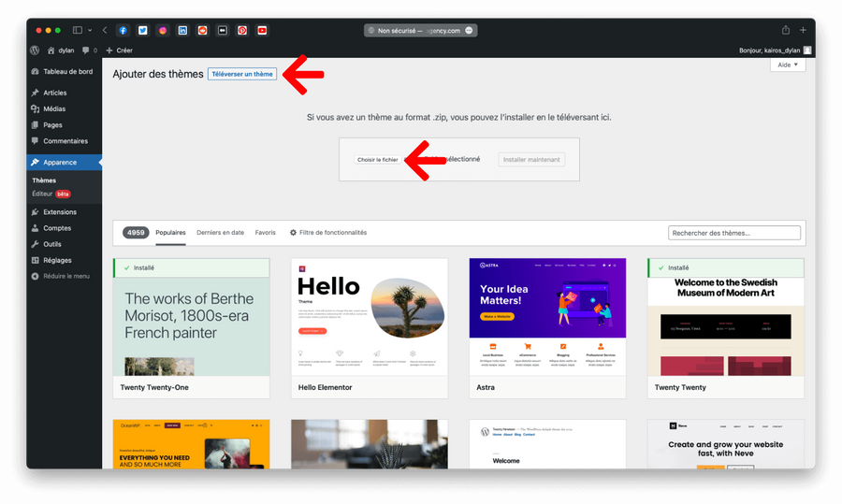Click Installer maintenant button
This screenshot has height=504, width=842.
click(531, 159)
